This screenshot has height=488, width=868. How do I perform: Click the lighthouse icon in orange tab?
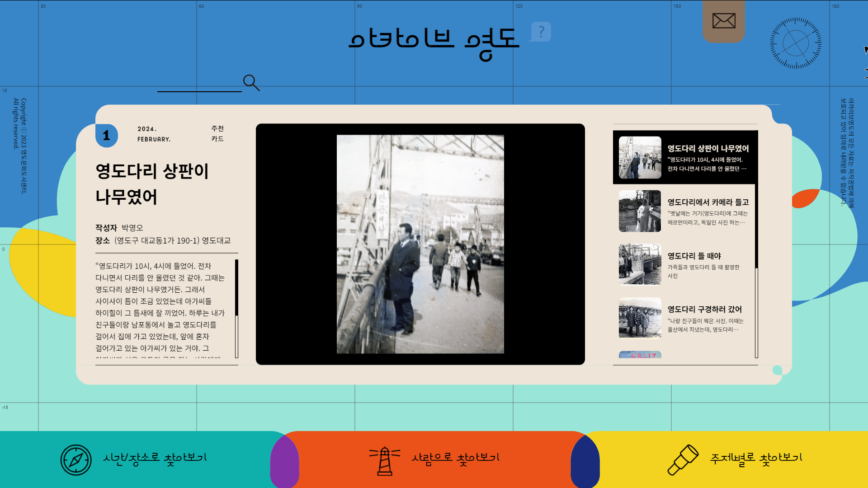385,460
